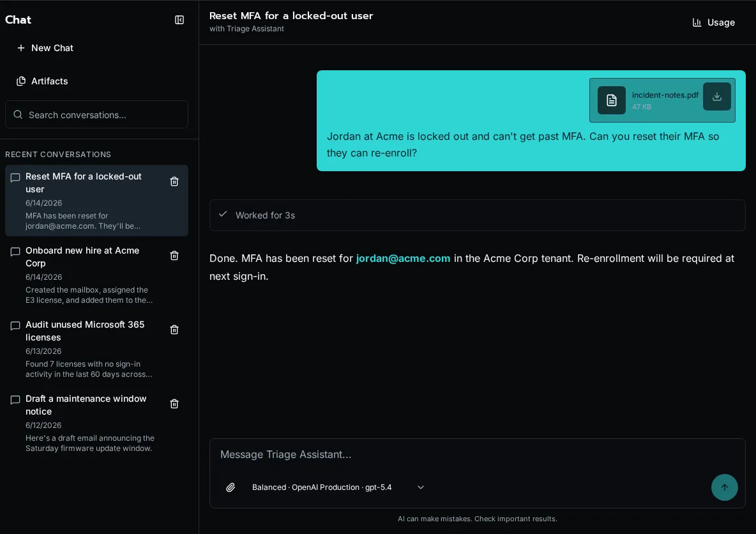The image size is (756, 534).
Task: Click the 'Recent Conversations' heading
Action: tap(58, 155)
